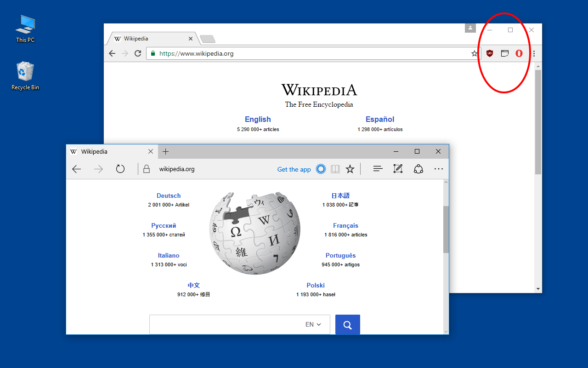The height and width of the screenshot is (368, 588).
Task: Click the padlock icon in Edge's address bar
Action: [x=147, y=169]
